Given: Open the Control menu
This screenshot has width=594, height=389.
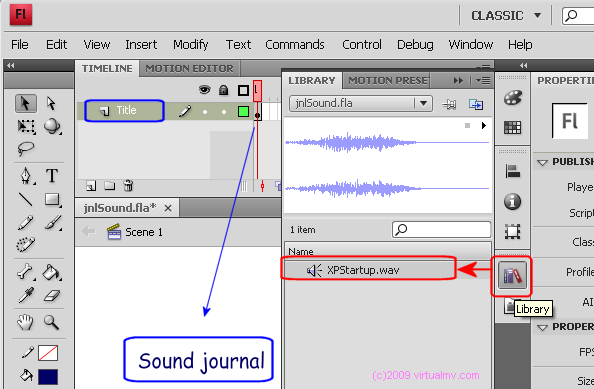Looking at the screenshot, I should [x=362, y=45].
